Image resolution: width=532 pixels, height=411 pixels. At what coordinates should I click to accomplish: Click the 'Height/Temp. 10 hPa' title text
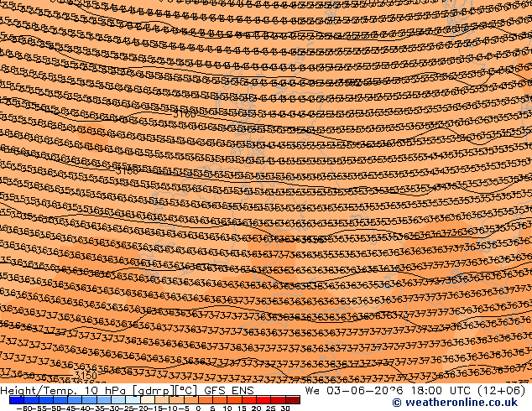click(x=63, y=391)
